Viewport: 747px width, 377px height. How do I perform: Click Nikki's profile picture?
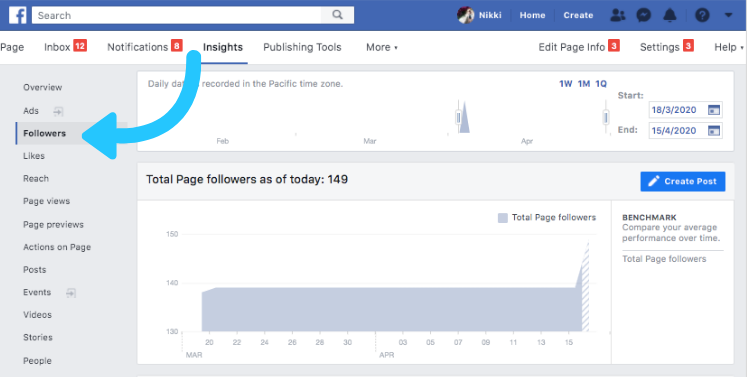[465, 15]
